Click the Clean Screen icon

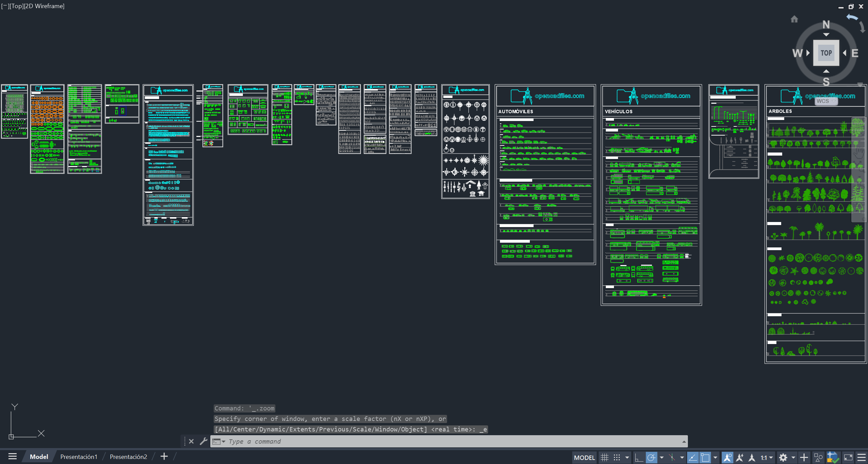coord(848,458)
